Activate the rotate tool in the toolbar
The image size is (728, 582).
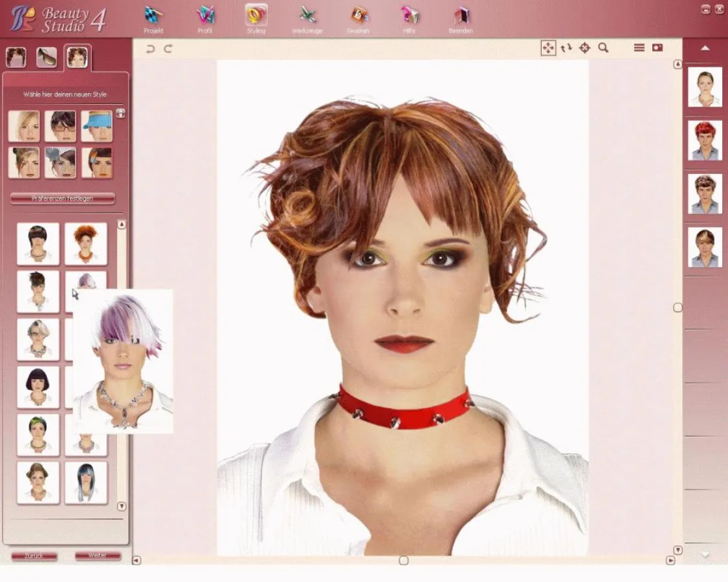tap(567, 47)
